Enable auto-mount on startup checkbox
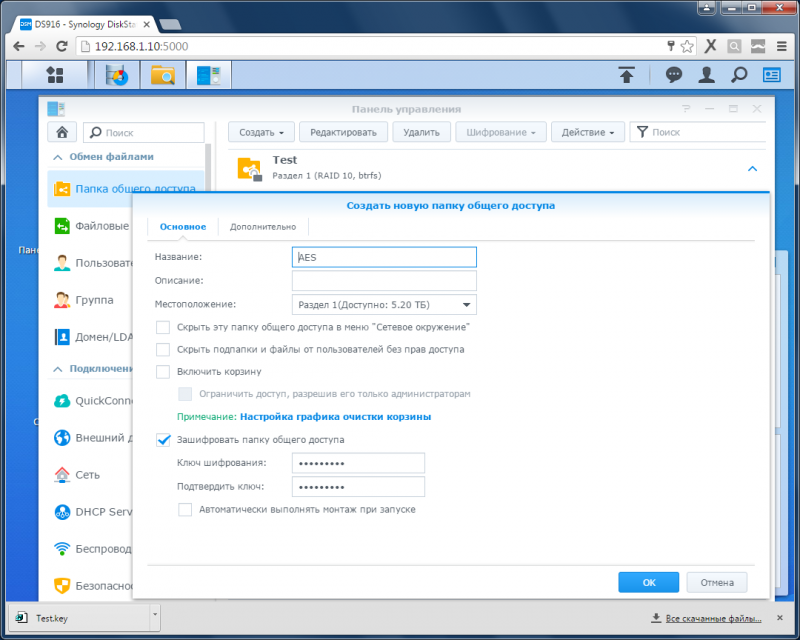Image resolution: width=800 pixels, height=640 pixels. point(185,509)
